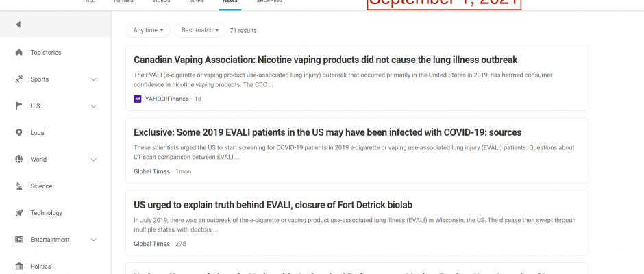Click the Top stories home icon
The width and height of the screenshot is (644, 274).
point(19,53)
